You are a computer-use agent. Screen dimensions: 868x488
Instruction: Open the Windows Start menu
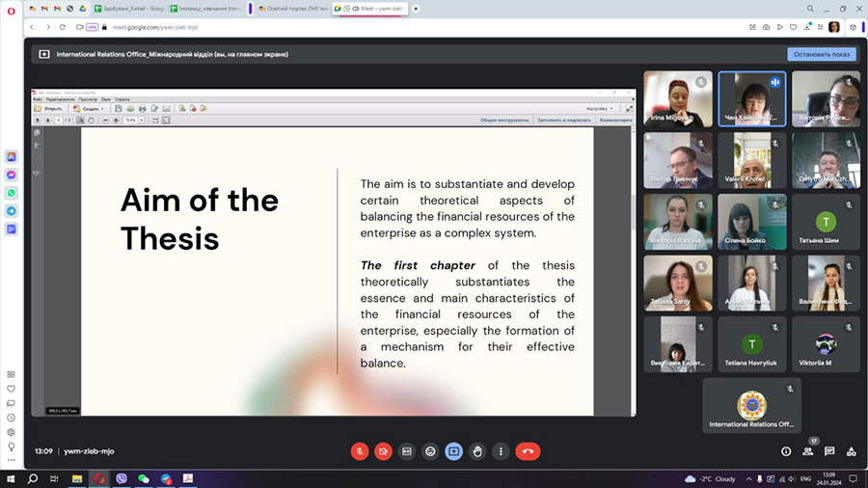click(11, 478)
